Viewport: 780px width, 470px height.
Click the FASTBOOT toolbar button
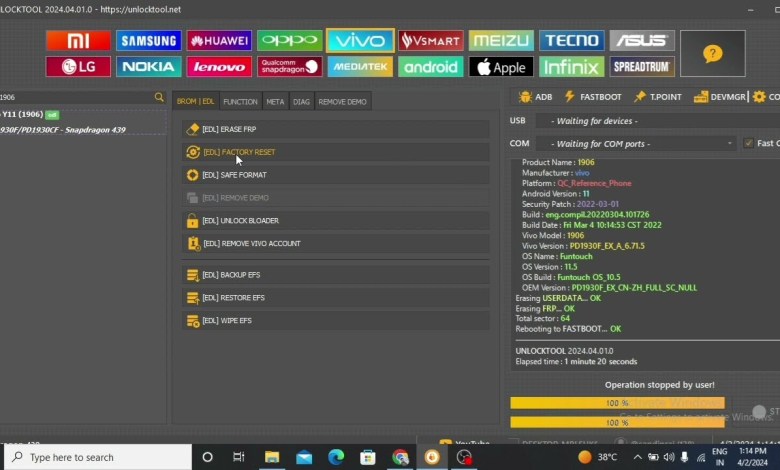(593, 97)
